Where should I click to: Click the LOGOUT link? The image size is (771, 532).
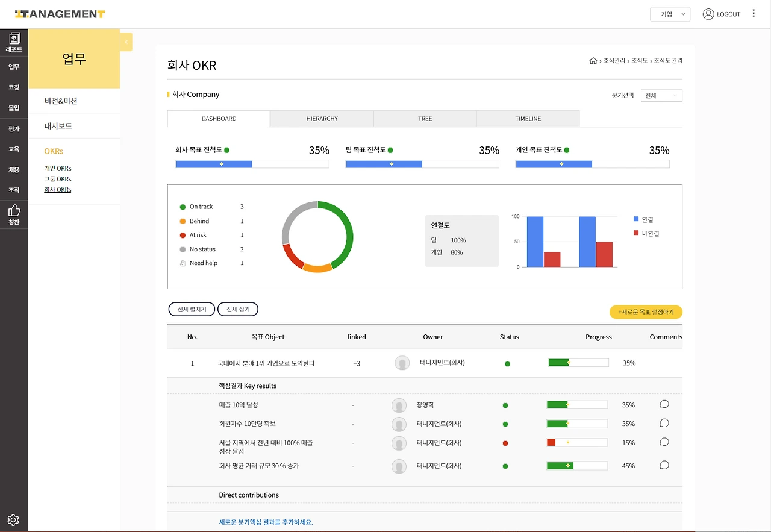click(728, 14)
